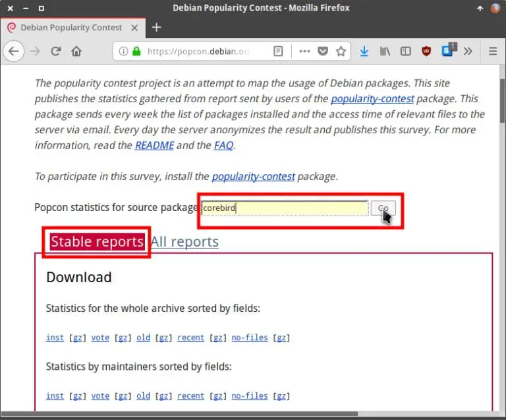Open the README link
This screenshot has height=420, width=506.
[155, 145]
